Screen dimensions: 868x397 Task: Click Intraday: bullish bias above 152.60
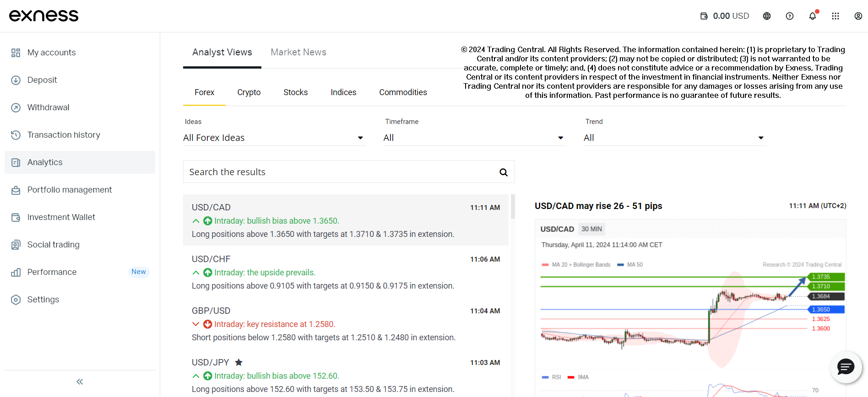[277, 376]
